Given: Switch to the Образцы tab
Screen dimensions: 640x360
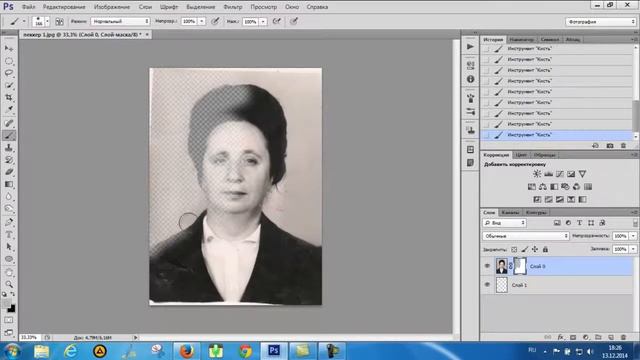Looking at the screenshot, I should click(544, 155).
